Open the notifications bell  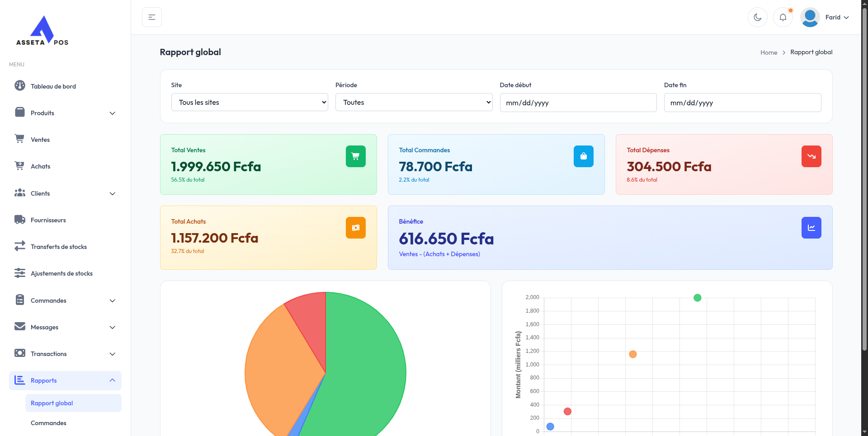tap(783, 17)
